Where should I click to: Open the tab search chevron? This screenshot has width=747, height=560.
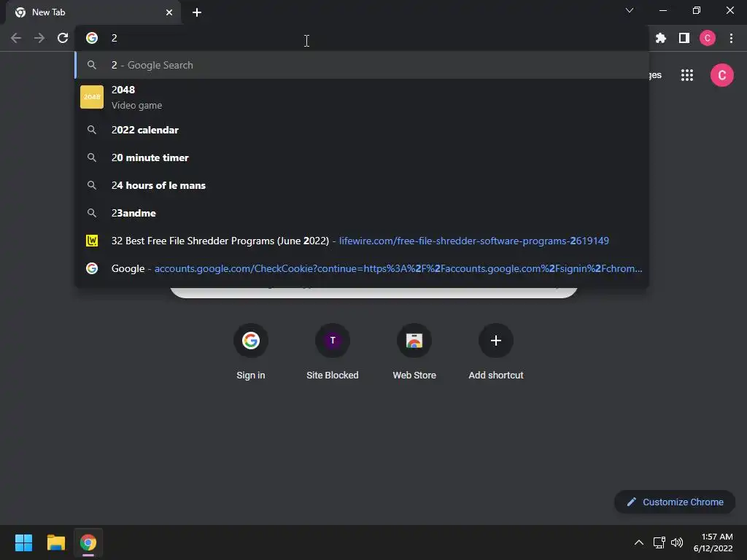(630, 10)
